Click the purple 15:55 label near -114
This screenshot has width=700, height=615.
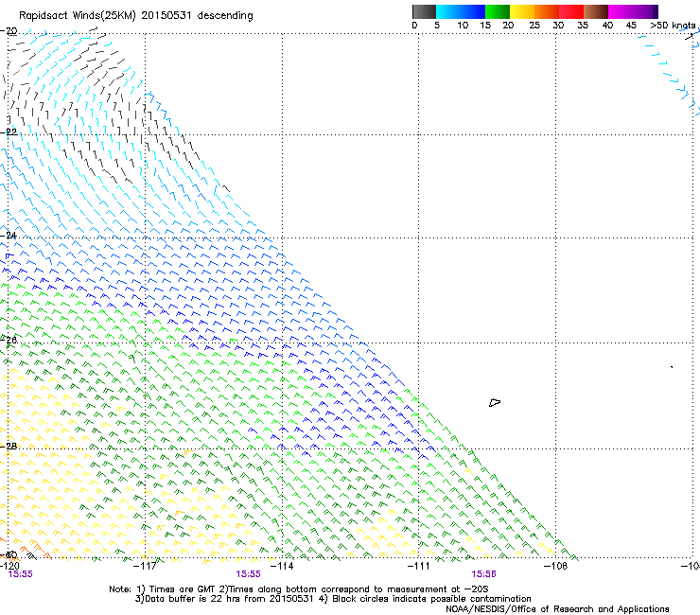click(248, 574)
